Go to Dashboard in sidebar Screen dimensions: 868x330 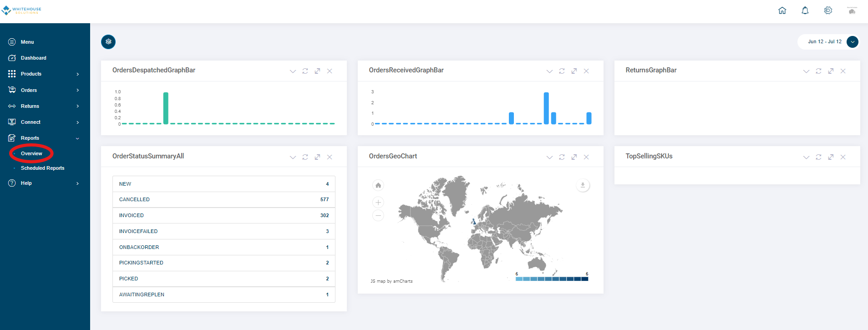point(45,58)
